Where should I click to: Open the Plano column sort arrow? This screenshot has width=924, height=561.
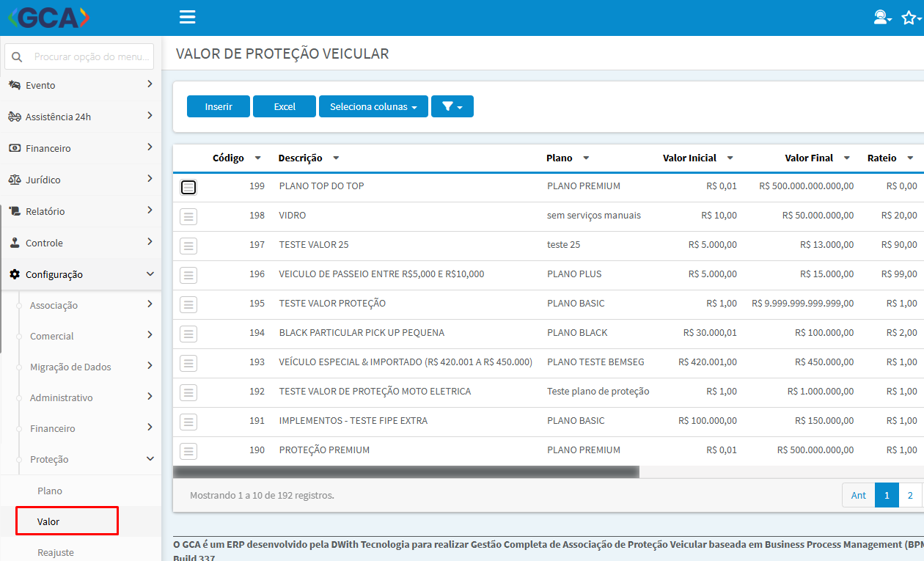click(x=586, y=158)
